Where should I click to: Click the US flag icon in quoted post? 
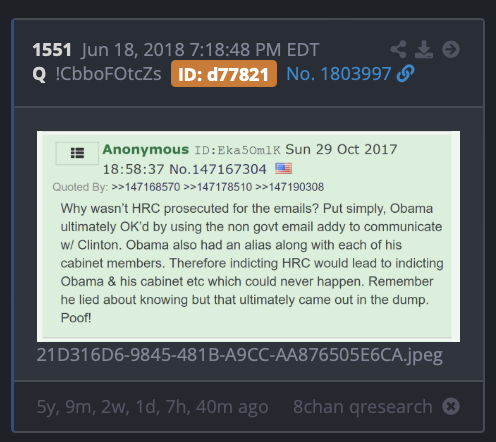tap(283, 169)
